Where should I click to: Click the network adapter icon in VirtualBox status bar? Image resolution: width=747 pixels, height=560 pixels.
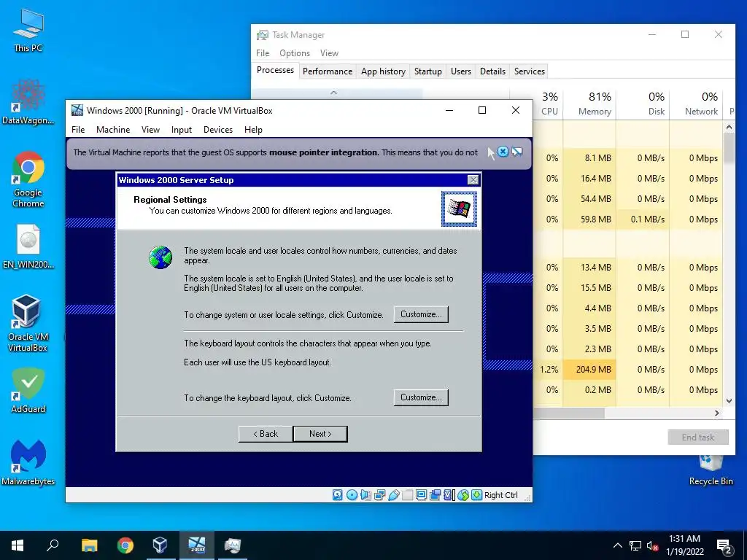click(x=379, y=495)
